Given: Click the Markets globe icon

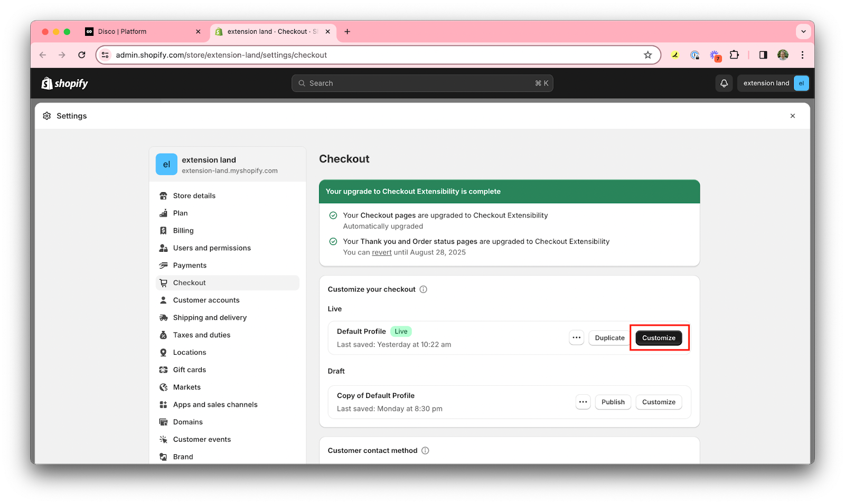Looking at the screenshot, I should coord(164,387).
